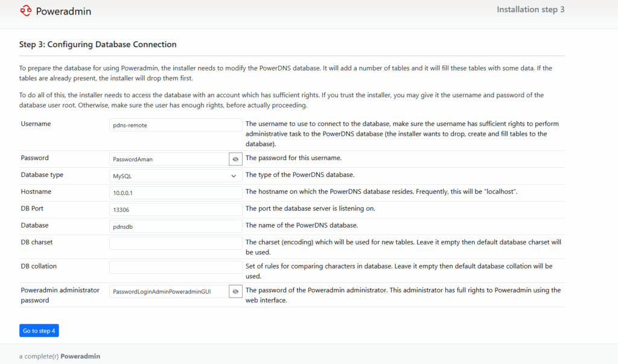Viewport: 618px width, 364px height.
Task: Focus the empty DB collation field
Action: (x=176, y=267)
